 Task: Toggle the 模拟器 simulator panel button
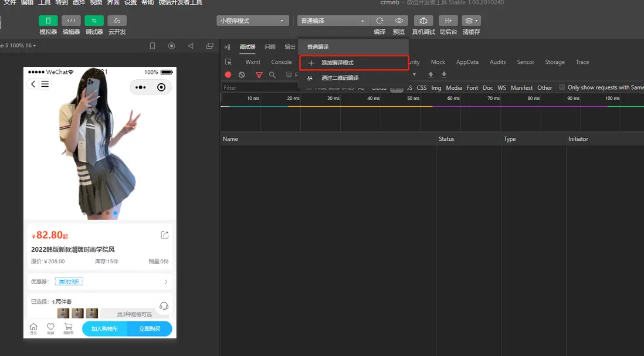tap(48, 21)
